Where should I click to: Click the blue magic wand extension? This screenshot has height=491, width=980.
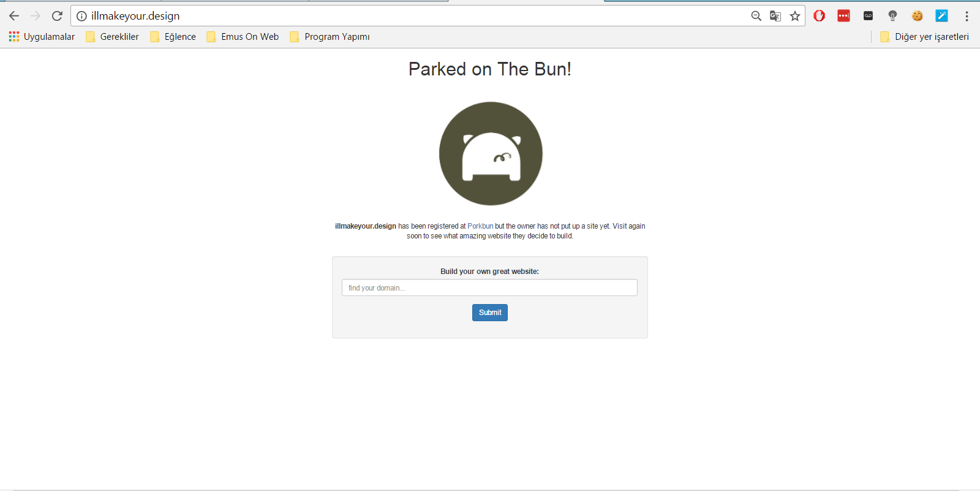[941, 16]
